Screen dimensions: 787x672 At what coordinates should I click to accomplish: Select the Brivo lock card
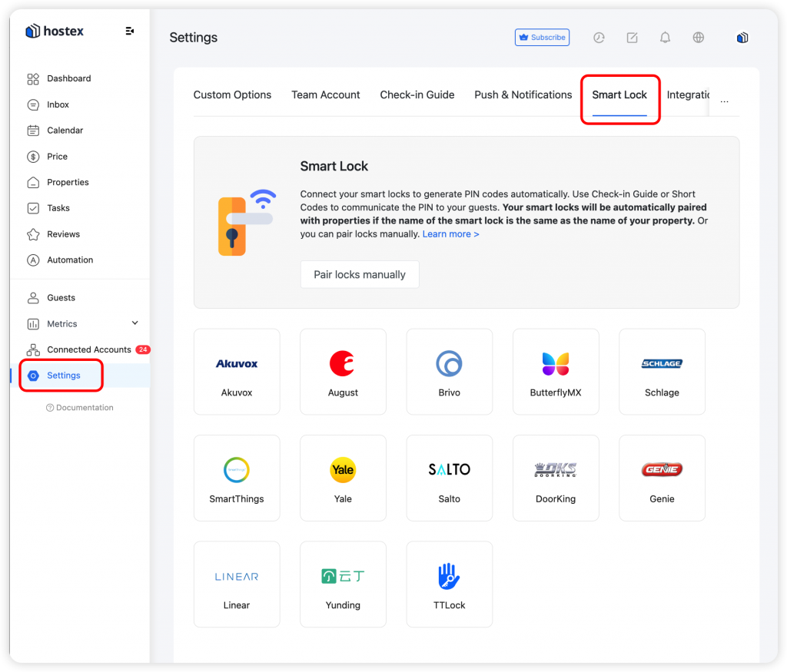449,372
